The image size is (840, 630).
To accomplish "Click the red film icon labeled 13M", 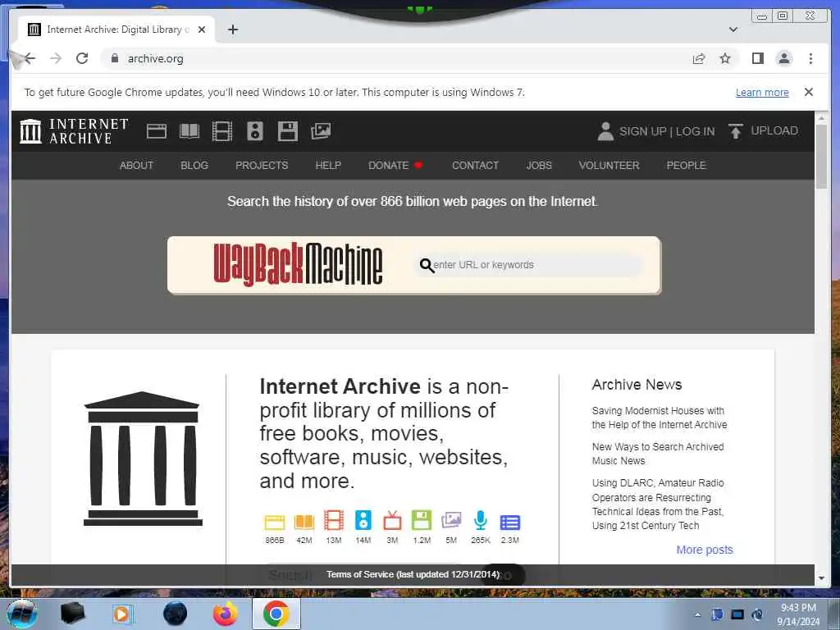I will pos(334,521).
